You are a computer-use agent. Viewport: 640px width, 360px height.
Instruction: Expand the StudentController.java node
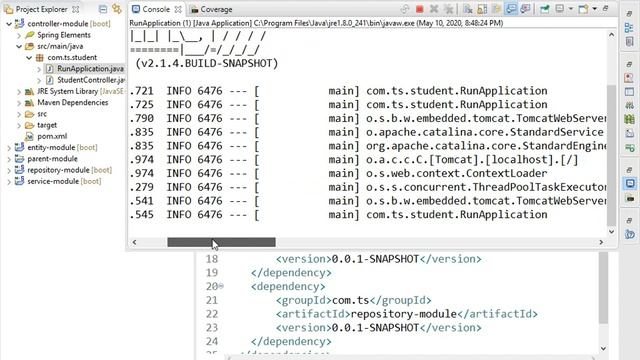pos(39,80)
